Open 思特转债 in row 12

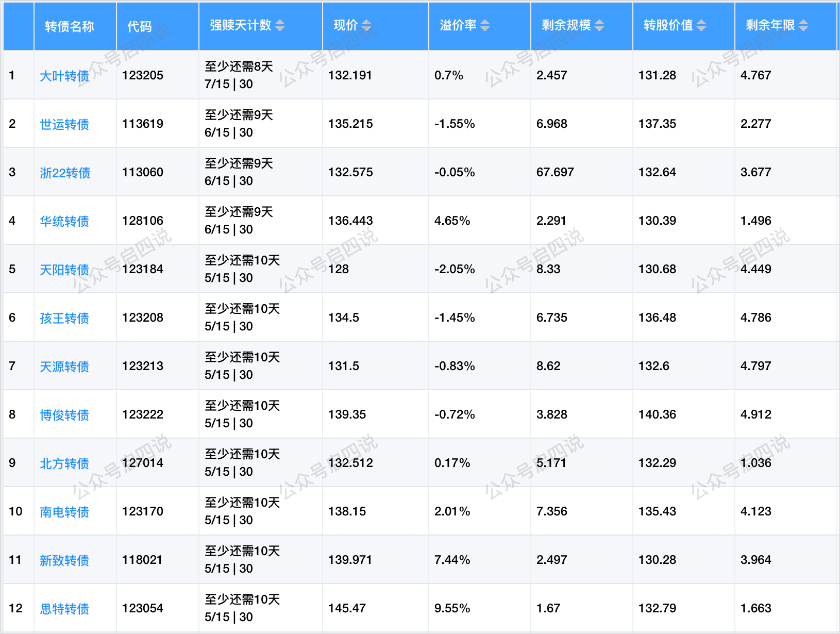pyautogui.click(x=64, y=609)
